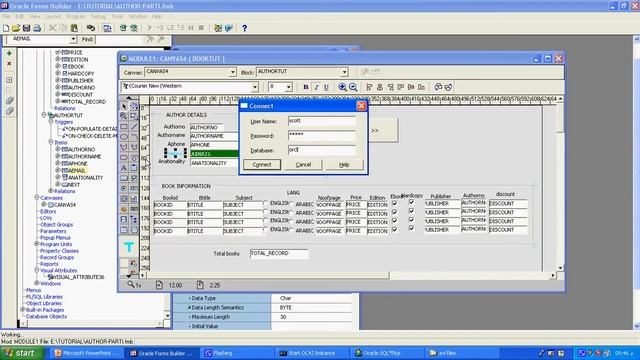
Task: Select the Text 'A' tool in palette
Action: tap(124, 168)
